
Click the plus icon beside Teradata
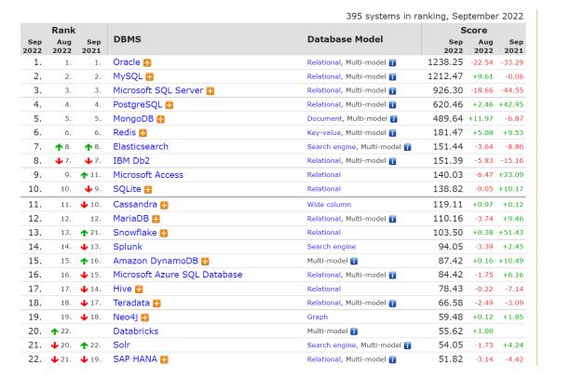pyautogui.click(x=156, y=304)
